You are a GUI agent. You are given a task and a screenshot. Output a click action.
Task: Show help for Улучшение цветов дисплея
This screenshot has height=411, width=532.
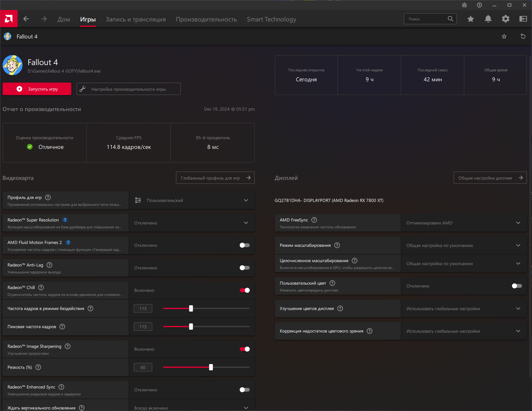(340, 308)
